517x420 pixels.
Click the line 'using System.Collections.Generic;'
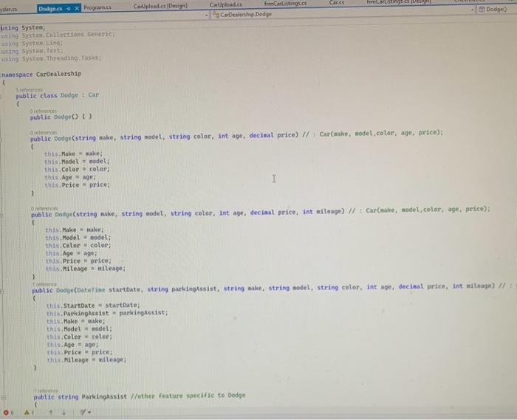[x=58, y=35]
